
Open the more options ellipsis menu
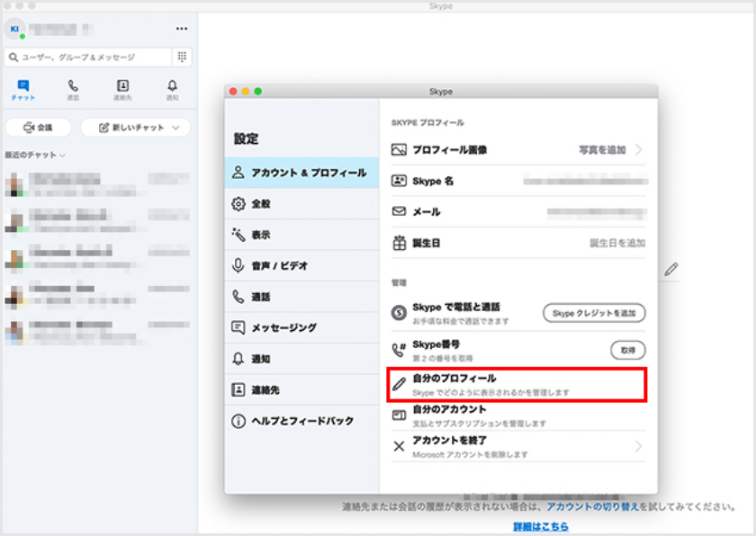point(181,29)
